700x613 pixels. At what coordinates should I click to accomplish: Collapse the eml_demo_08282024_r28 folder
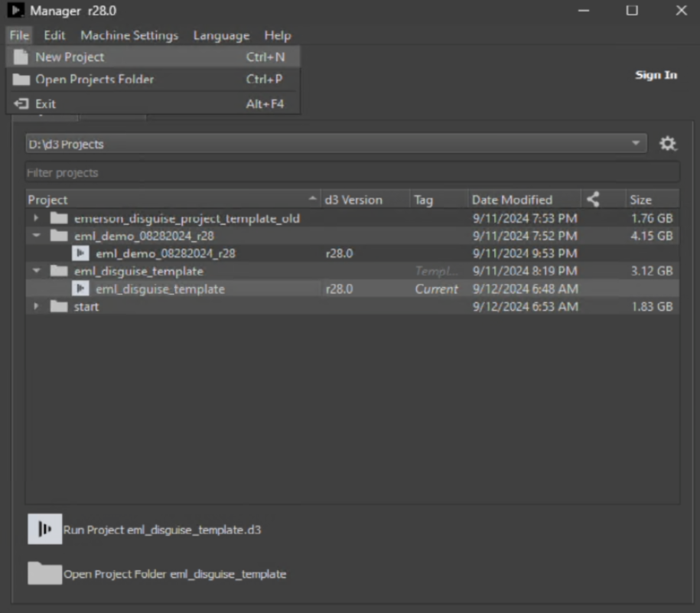[37, 235]
